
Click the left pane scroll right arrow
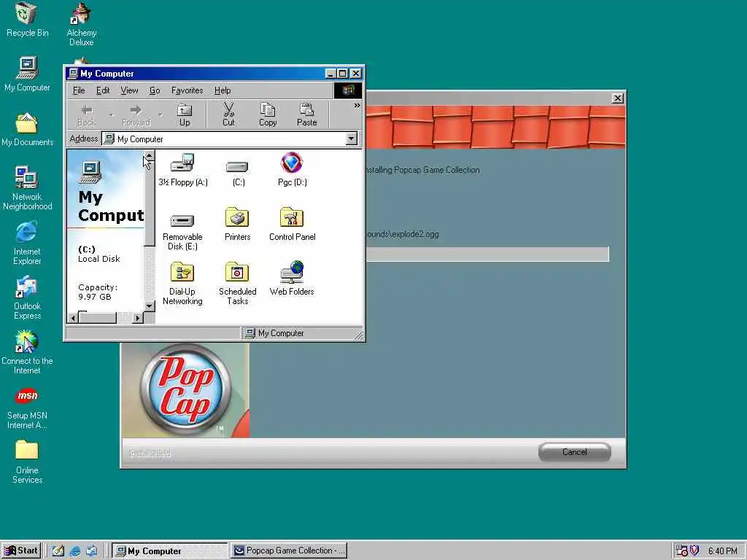click(x=138, y=318)
